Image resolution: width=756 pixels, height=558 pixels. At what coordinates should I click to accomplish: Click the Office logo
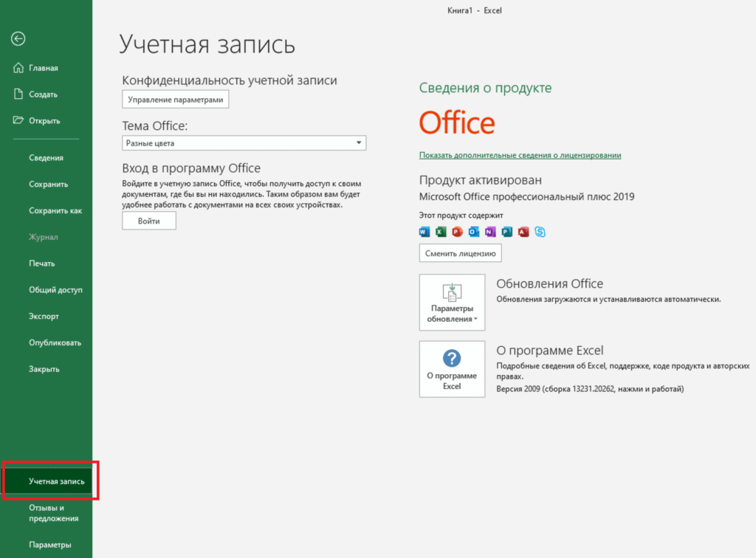tap(457, 123)
